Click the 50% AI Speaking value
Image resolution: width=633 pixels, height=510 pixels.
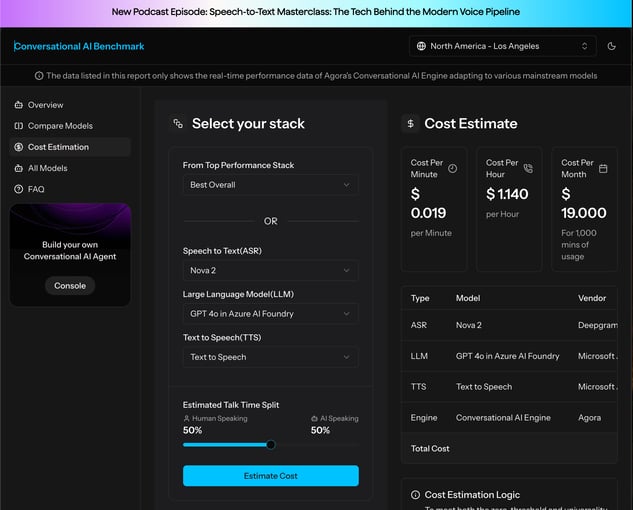(x=320, y=430)
